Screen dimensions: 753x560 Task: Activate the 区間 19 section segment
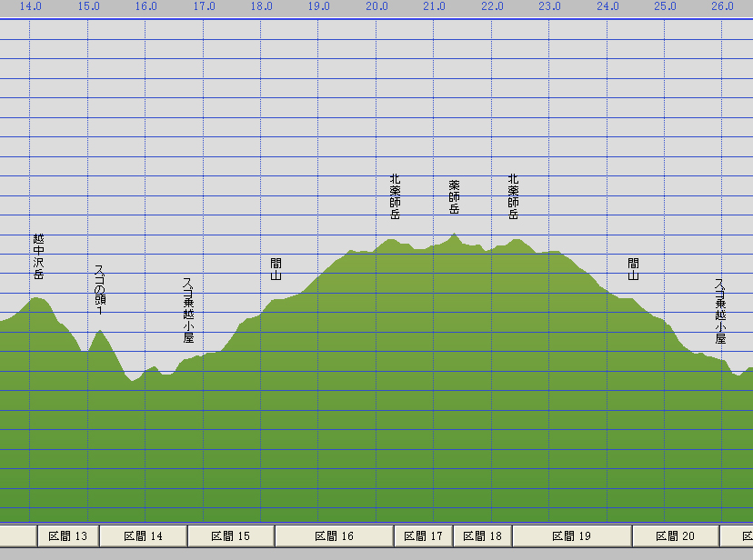pos(572,536)
